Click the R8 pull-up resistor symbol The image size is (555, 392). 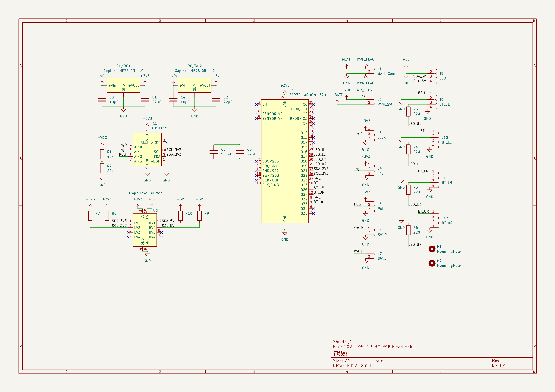click(107, 216)
